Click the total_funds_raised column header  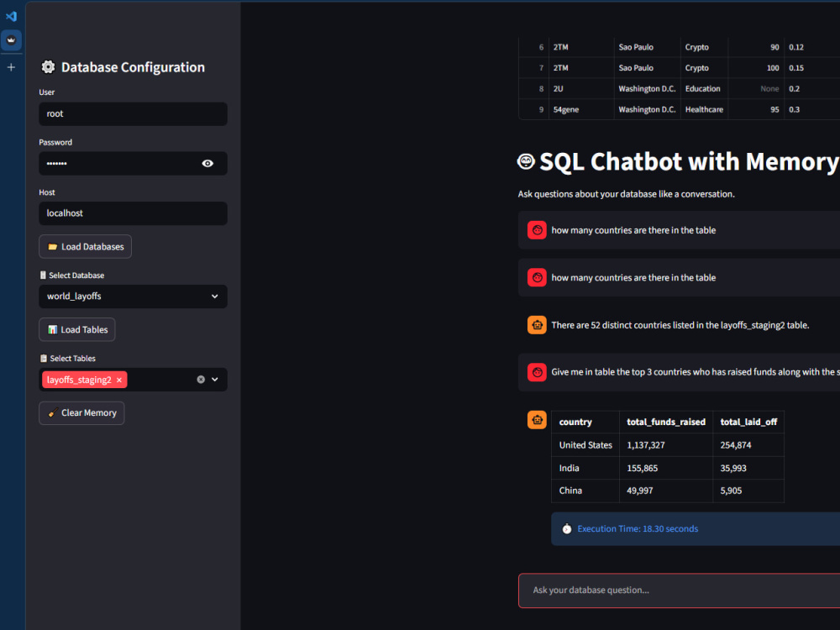click(x=666, y=423)
